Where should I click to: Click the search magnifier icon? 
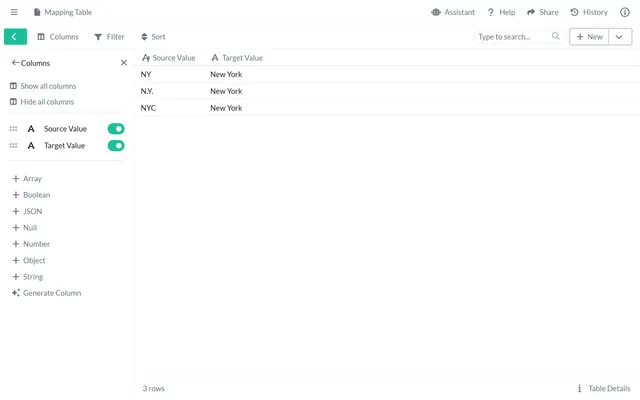click(556, 36)
